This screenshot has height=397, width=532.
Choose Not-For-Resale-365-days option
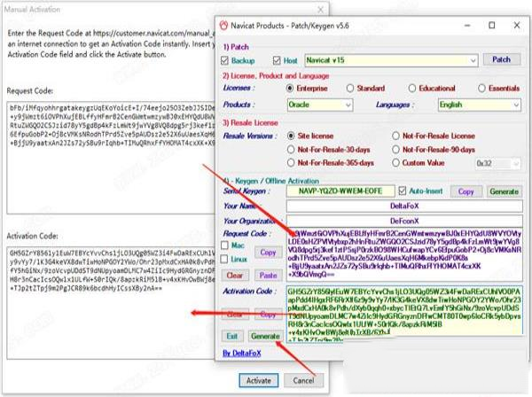click(291, 163)
